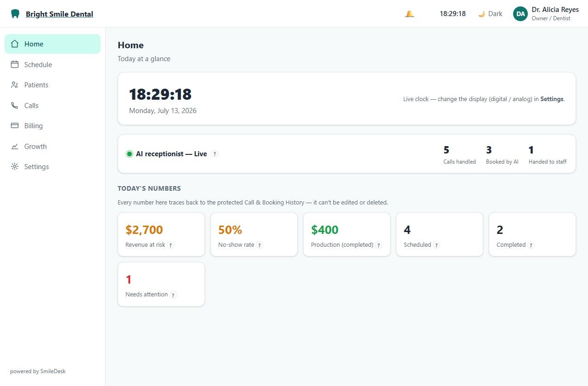Click the green Live status dot

point(130,154)
